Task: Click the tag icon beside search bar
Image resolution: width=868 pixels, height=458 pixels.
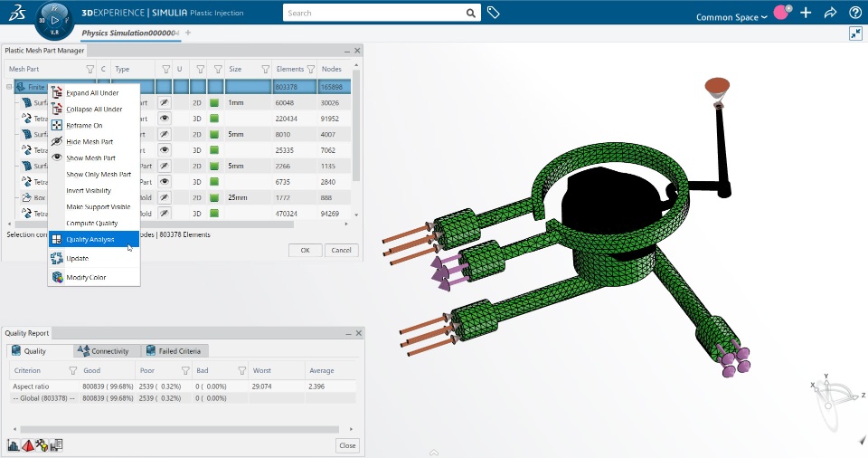Action: [x=494, y=13]
